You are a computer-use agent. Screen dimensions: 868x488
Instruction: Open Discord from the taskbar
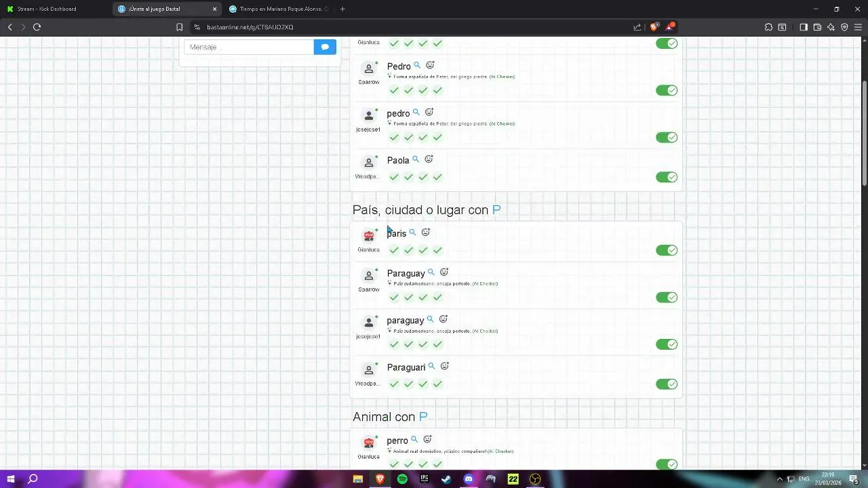[469, 479]
